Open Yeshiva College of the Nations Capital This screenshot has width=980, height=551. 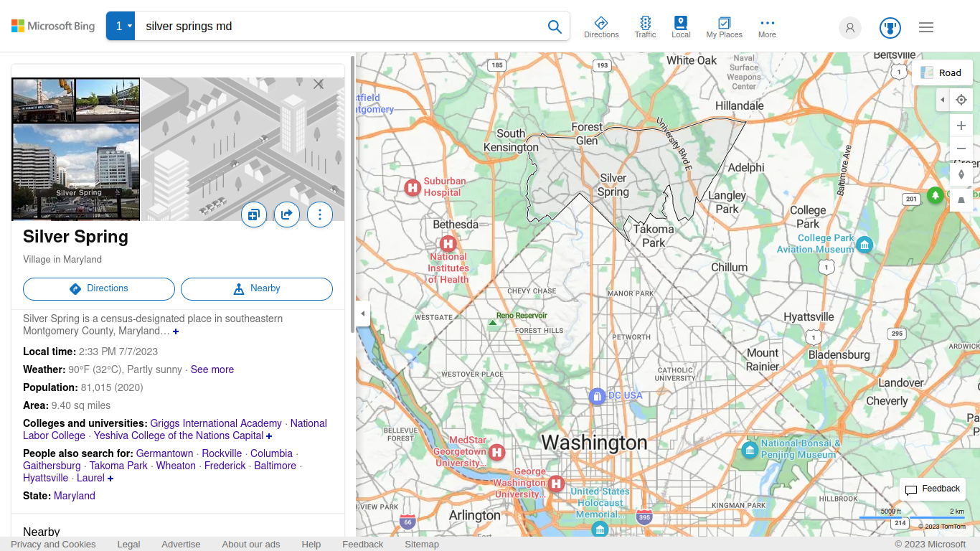[x=179, y=435]
